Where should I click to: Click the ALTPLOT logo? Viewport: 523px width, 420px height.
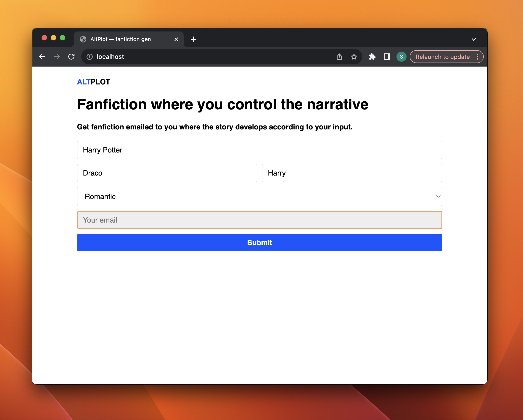(x=93, y=82)
